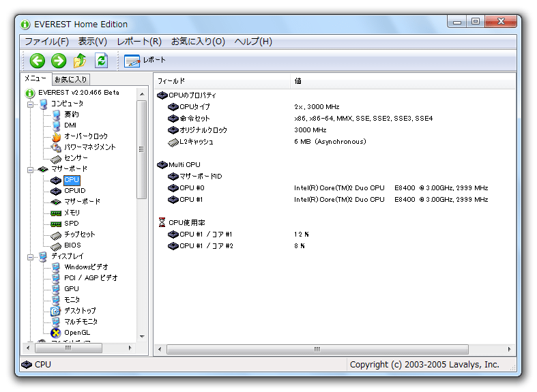Open the レポート(R) menu
The image size is (537, 392).
pos(139,42)
